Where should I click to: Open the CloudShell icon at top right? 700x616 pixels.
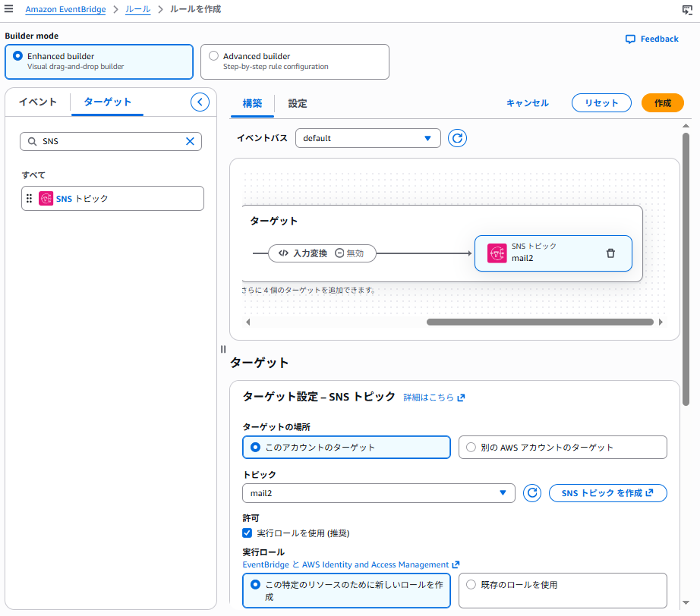pyautogui.click(x=687, y=10)
